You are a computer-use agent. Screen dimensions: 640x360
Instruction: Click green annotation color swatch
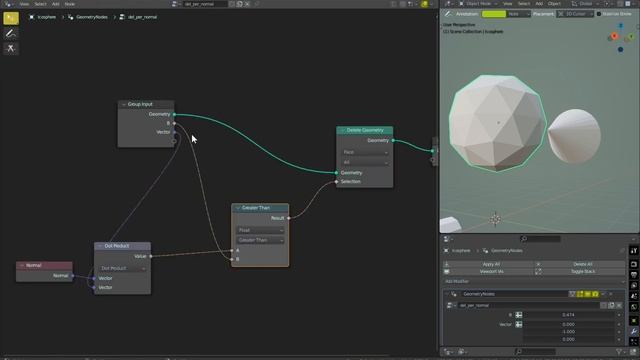tap(493, 14)
